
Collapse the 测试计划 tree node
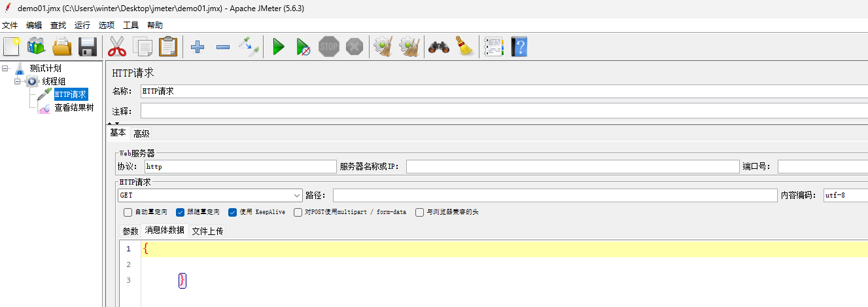coord(5,68)
